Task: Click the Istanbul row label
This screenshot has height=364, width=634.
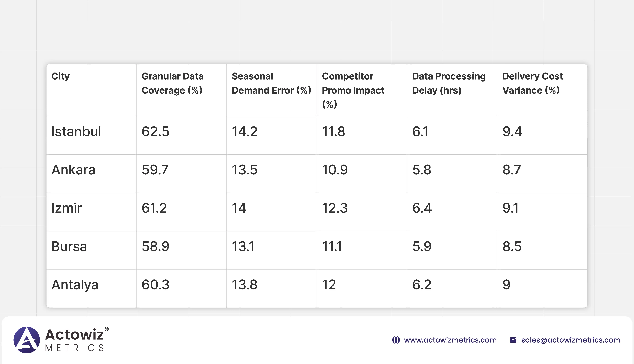Action: 76,131
